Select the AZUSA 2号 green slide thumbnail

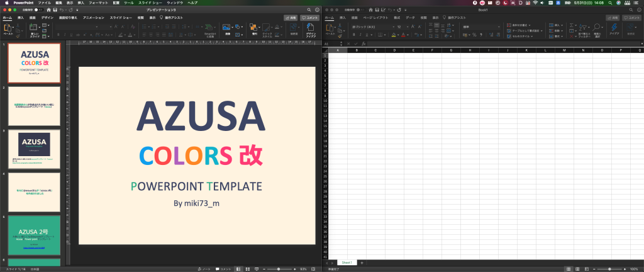click(34, 235)
